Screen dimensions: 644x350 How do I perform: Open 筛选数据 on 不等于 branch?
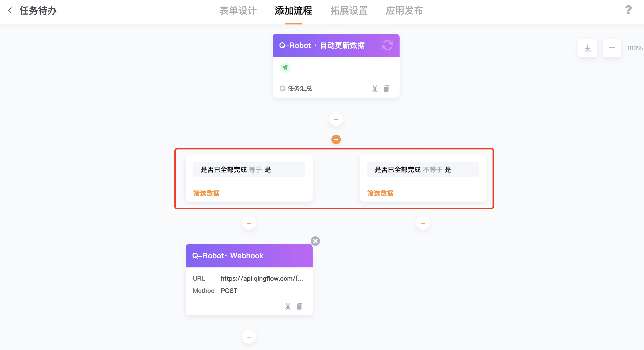(380, 193)
